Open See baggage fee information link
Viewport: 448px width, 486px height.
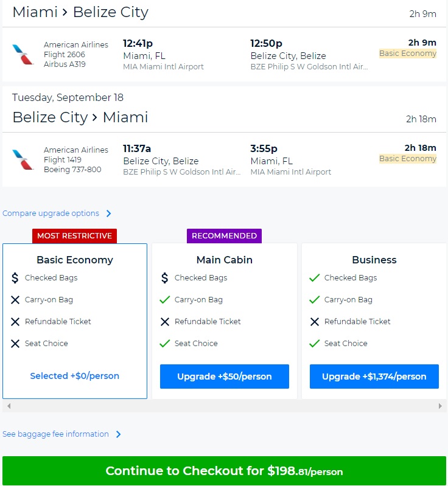(x=55, y=434)
